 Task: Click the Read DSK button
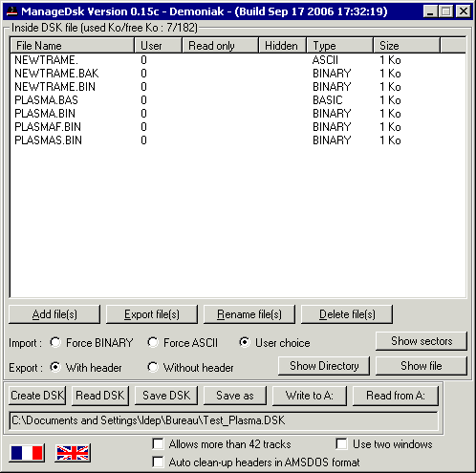pyautogui.click(x=100, y=396)
